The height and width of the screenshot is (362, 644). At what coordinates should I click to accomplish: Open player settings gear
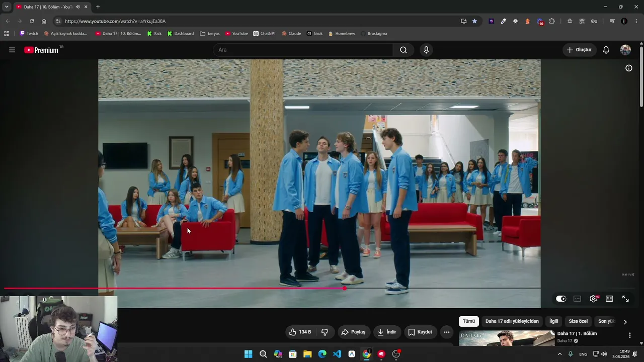(594, 299)
